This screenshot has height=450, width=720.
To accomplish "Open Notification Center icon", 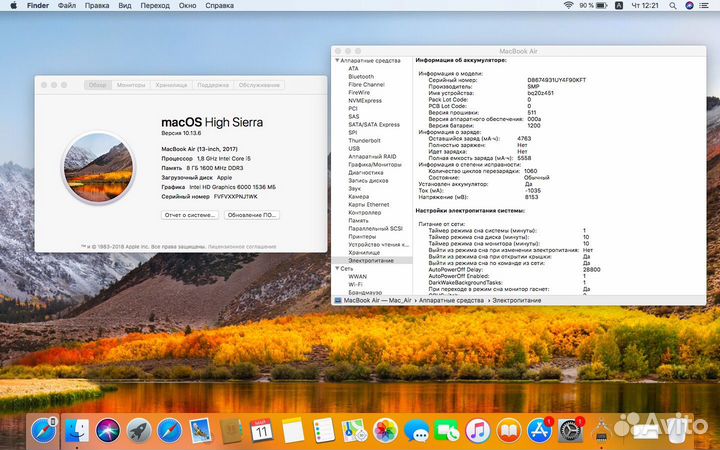I will pyautogui.click(x=704, y=6).
